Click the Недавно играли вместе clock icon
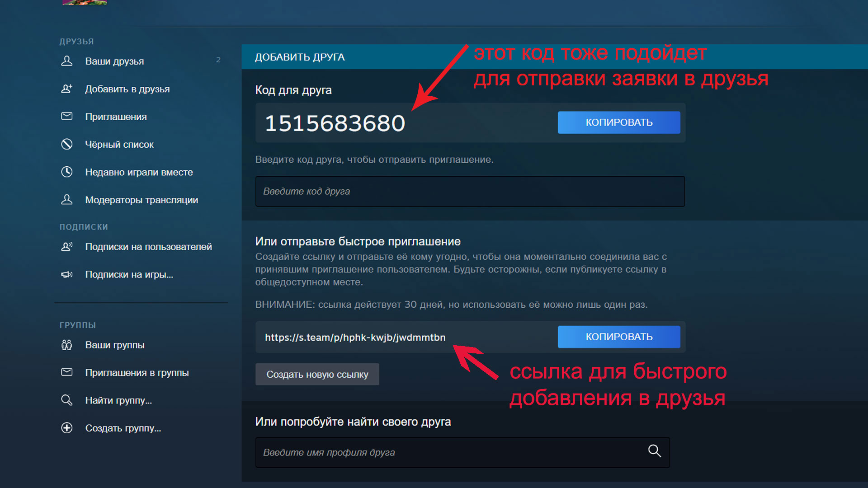The height and width of the screenshot is (488, 868). pyautogui.click(x=67, y=172)
